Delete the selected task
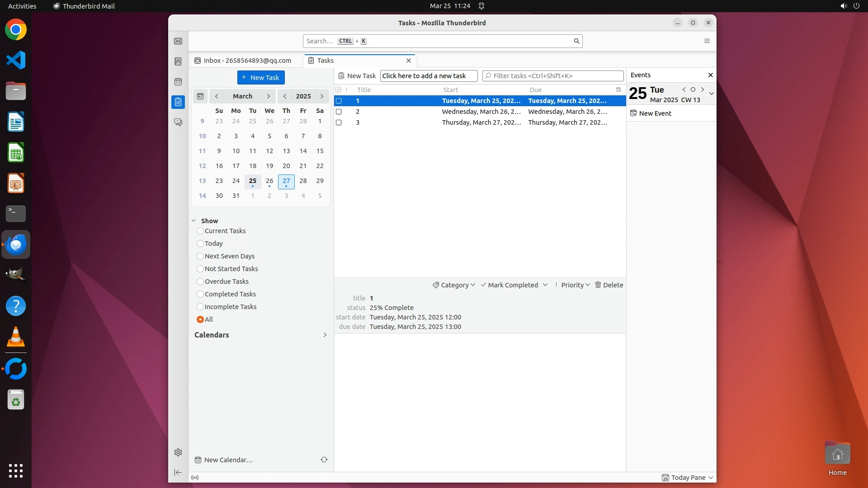This screenshot has width=868, height=488. tap(609, 285)
